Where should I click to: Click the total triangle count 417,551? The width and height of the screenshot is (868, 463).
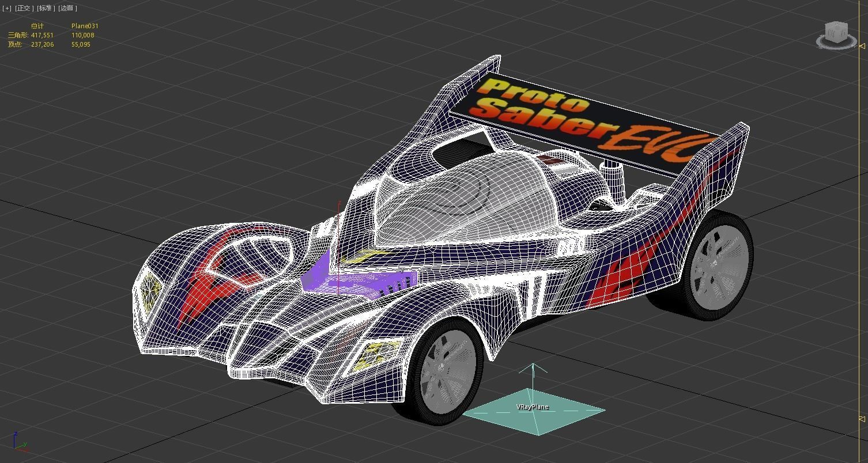click(x=42, y=35)
